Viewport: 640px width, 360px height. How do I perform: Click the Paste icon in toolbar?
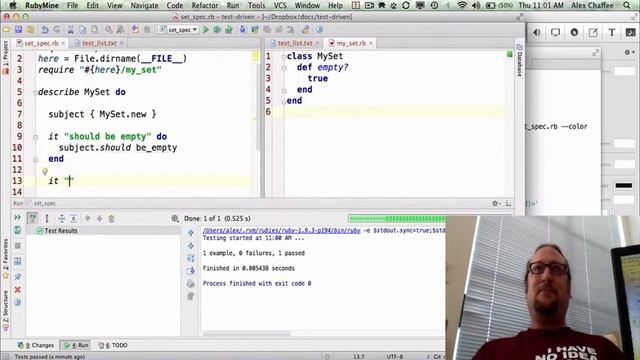tap(95, 30)
